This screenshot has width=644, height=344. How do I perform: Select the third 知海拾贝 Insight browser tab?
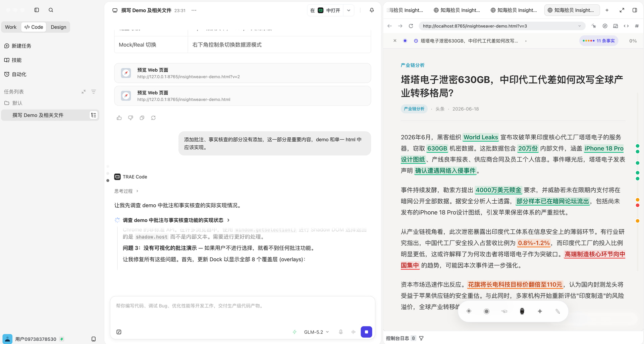pos(514,10)
